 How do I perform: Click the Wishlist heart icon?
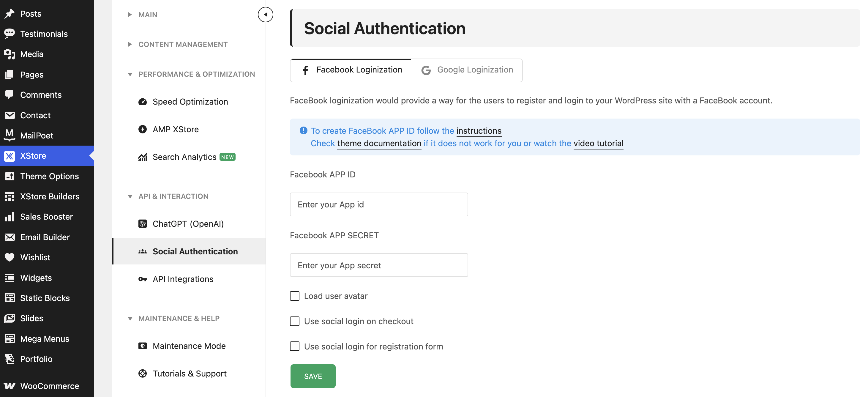(10, 257)
